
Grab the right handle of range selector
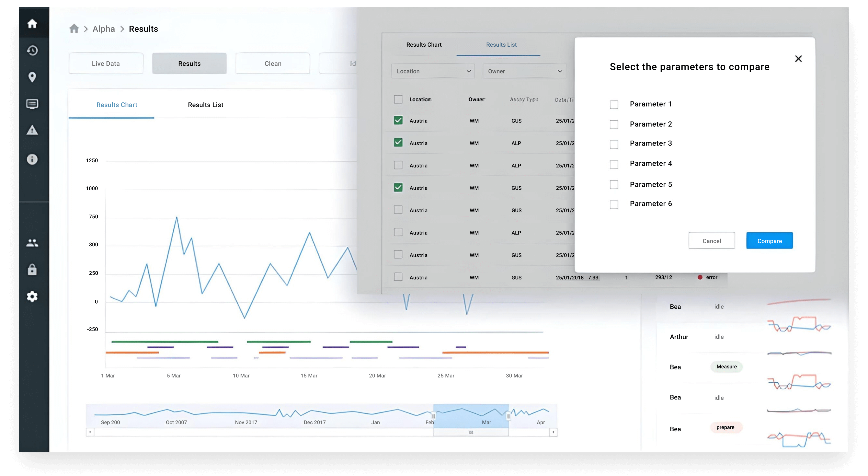pos(508,416)
